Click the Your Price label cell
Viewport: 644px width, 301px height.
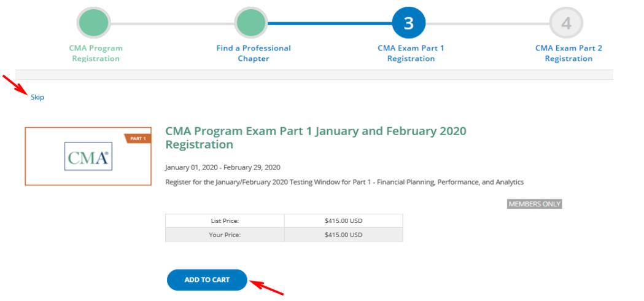[x=224, y=235]
